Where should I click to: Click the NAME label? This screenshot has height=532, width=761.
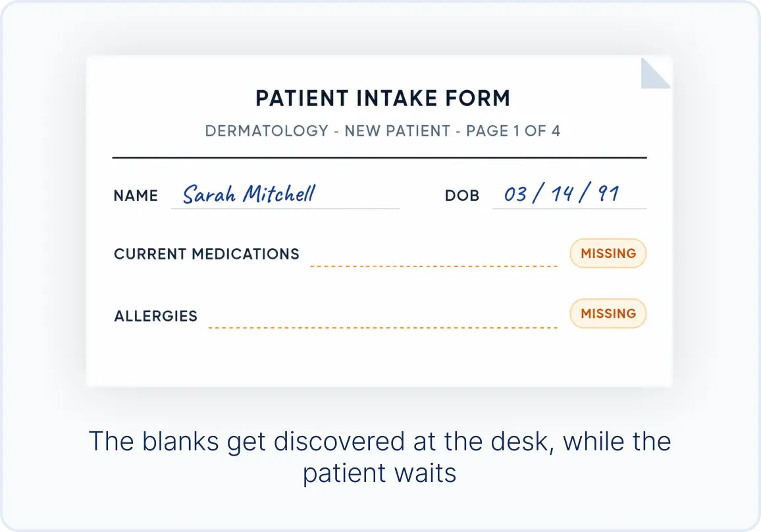(136, 196)
